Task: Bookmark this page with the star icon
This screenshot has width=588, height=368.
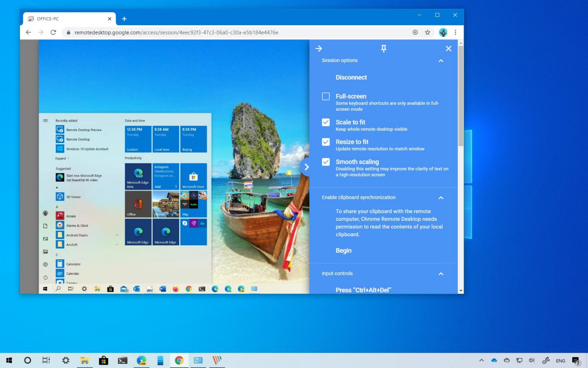Action: (428, 33)
